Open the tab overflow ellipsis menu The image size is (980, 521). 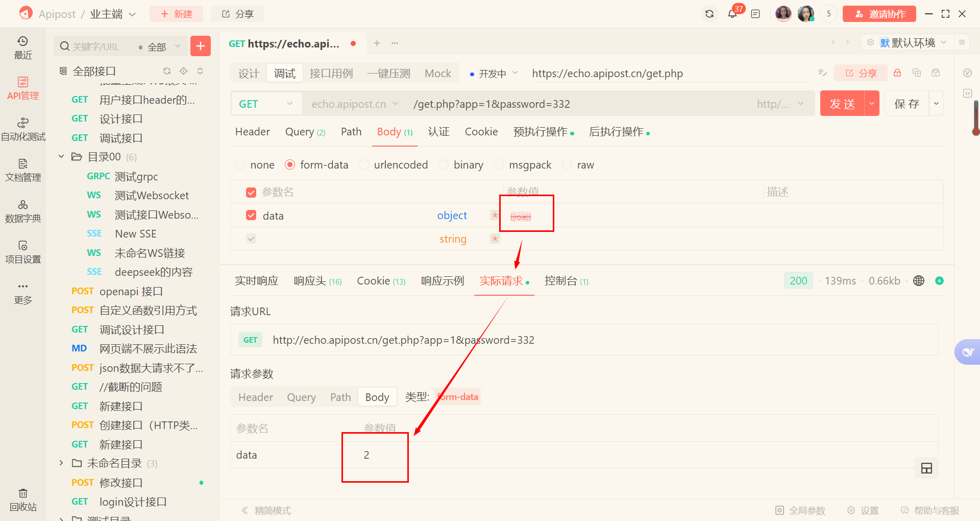point(395,43)
